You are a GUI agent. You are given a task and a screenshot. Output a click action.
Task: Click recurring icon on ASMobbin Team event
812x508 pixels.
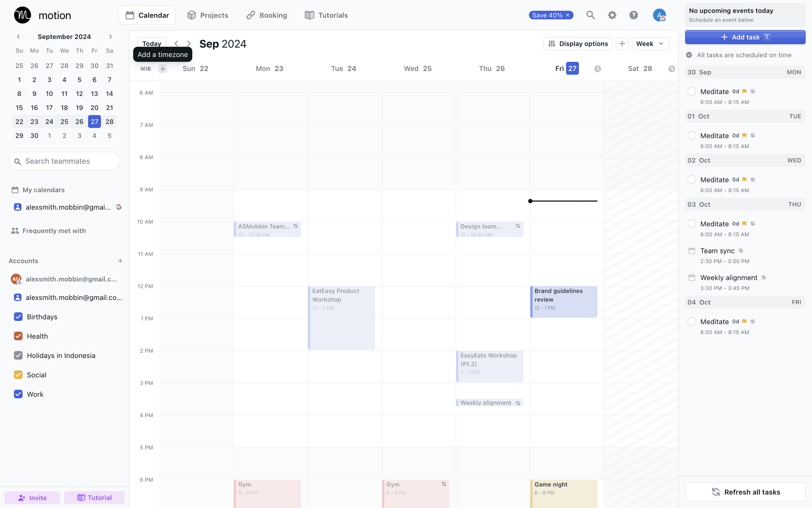296,226
